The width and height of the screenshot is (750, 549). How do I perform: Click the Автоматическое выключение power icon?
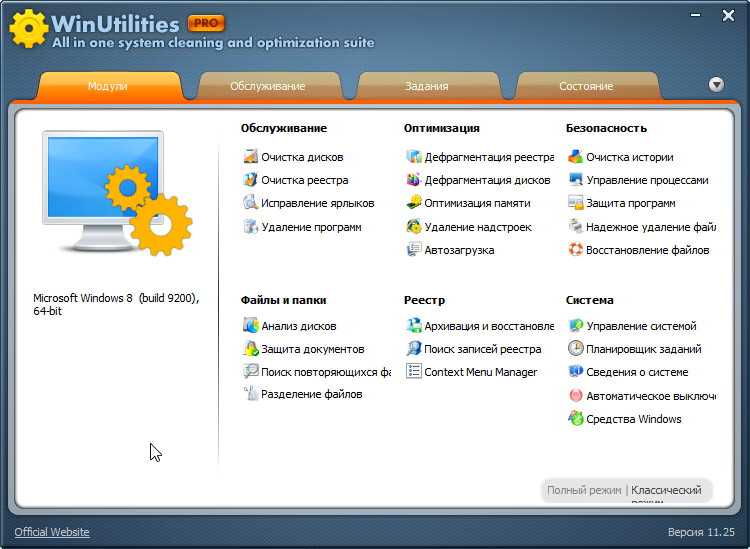[575, 395]
